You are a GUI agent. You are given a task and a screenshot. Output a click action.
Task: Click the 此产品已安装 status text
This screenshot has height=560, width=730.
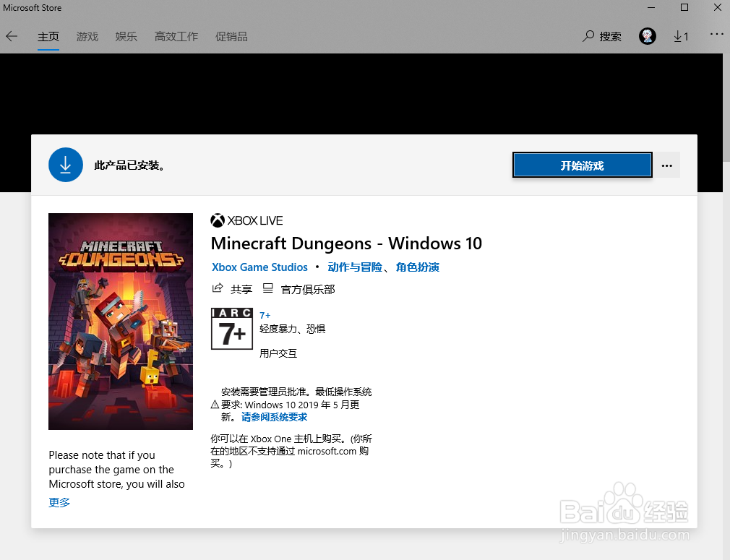pyautogui.click(x=129, y=165)
